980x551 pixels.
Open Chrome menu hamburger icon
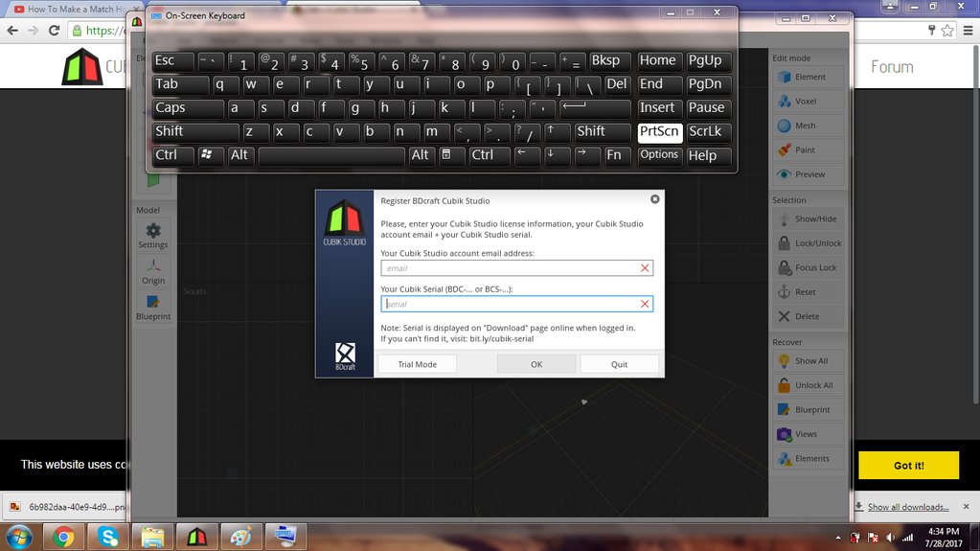[x=968, y=30]
